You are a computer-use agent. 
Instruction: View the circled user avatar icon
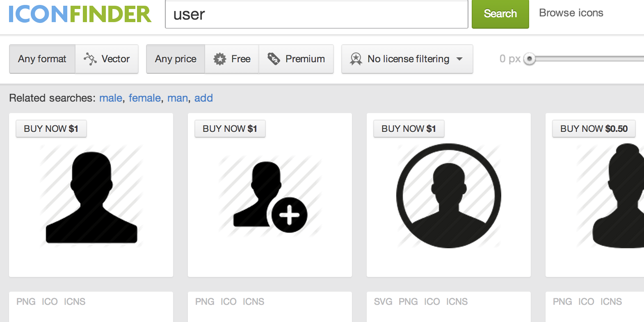point(448,197)
